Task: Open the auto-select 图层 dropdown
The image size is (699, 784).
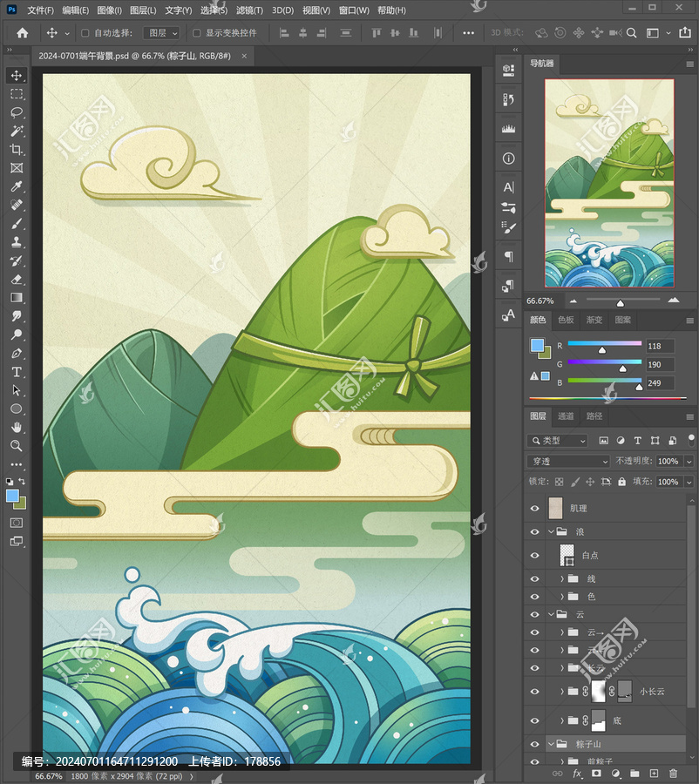Action: 161,33
